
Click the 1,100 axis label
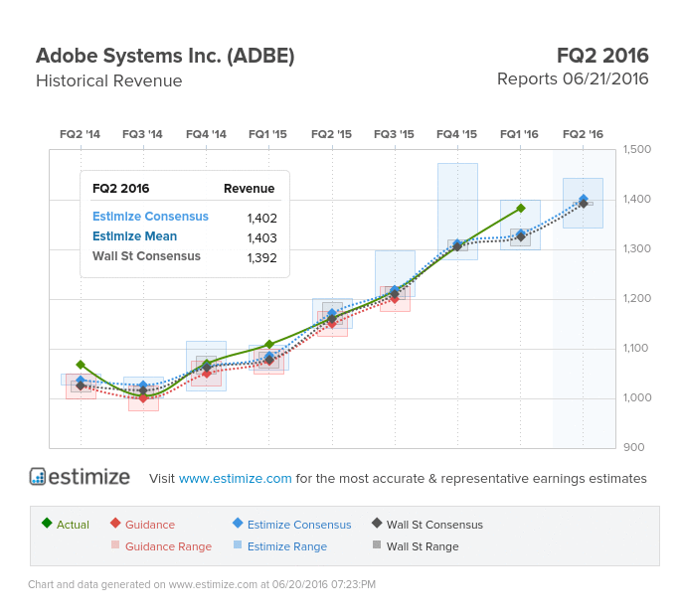coord(636,348)
